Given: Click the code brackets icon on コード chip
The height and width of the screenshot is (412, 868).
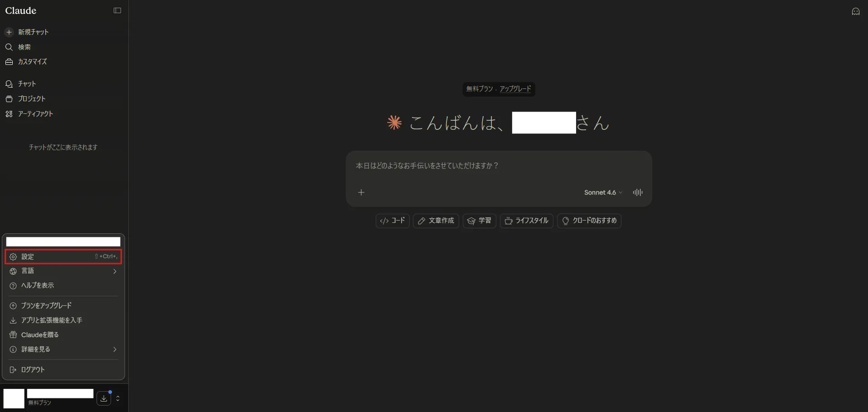Looking at the screenshot, I should pyautogui.click(x=384, y=221).
